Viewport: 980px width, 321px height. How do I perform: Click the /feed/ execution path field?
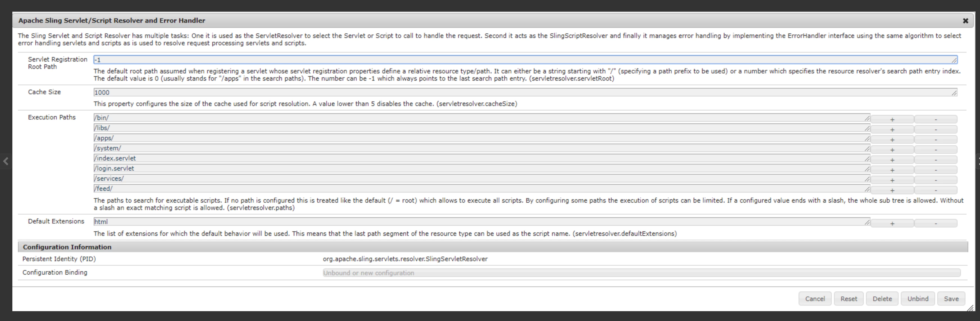pos(481,189)
